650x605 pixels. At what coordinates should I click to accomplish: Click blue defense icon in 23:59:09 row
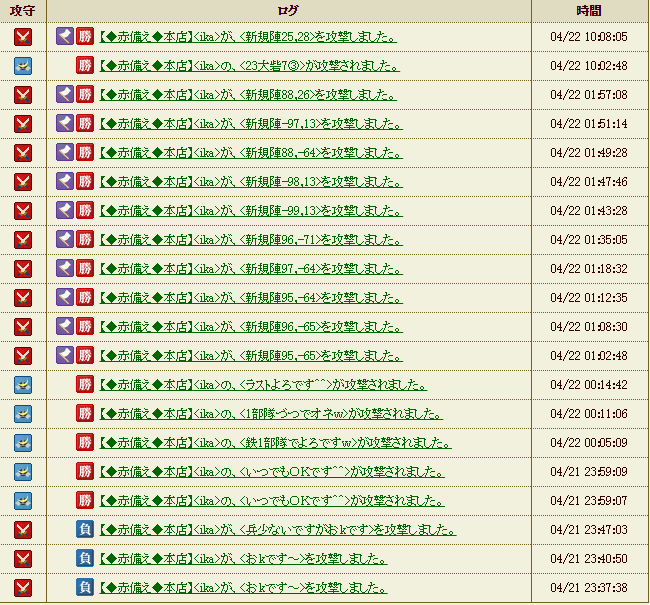[x=23, y=472]
